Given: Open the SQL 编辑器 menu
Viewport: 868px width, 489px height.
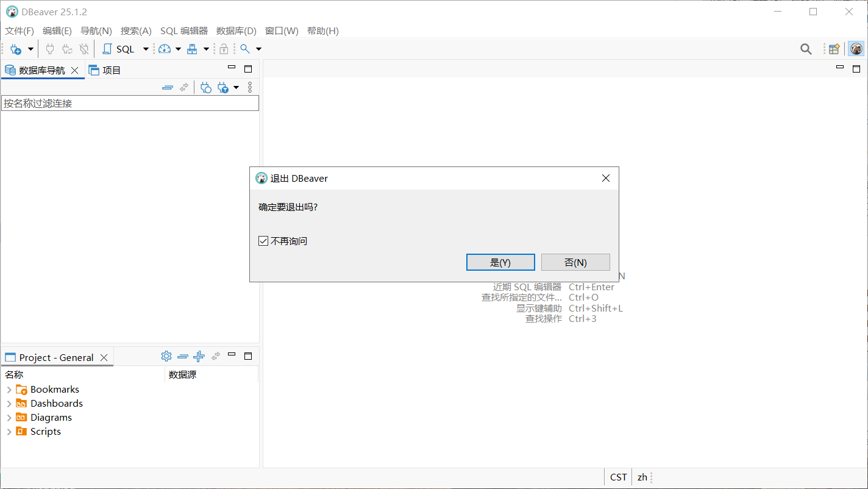Looking at the screenshot, I should click(184, 31).
